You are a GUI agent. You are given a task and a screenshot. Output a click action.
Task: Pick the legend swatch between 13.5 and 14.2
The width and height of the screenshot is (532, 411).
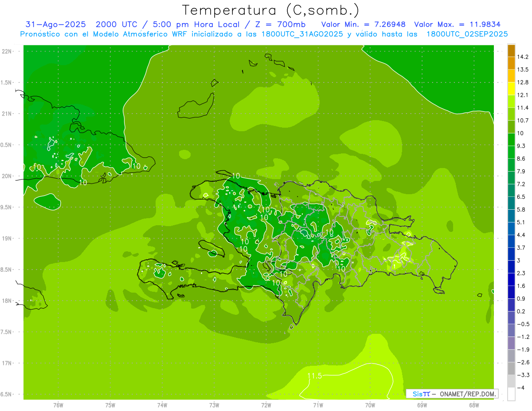511,63
